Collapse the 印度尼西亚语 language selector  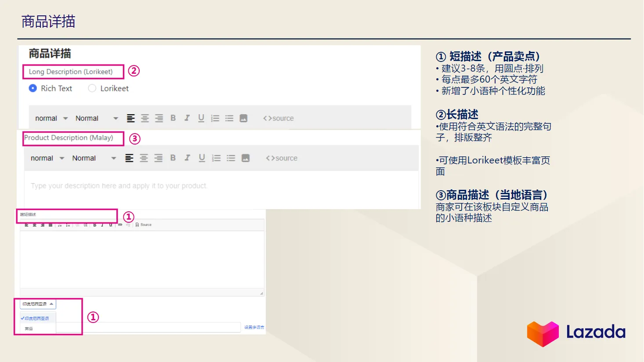coord(37,304)
